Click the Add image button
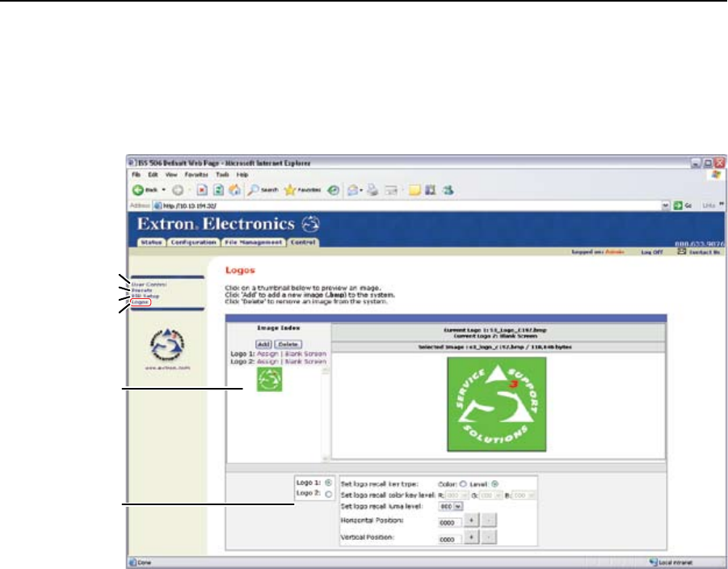 point(263,344)
